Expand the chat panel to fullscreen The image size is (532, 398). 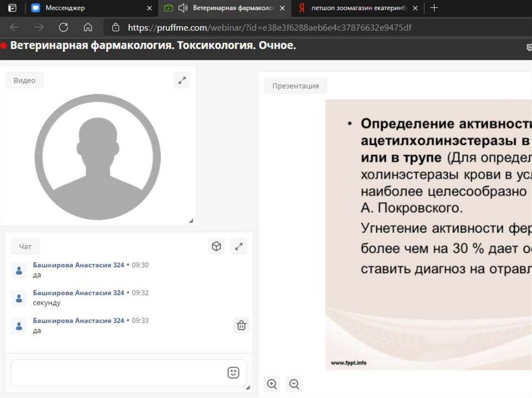point(239,247)
